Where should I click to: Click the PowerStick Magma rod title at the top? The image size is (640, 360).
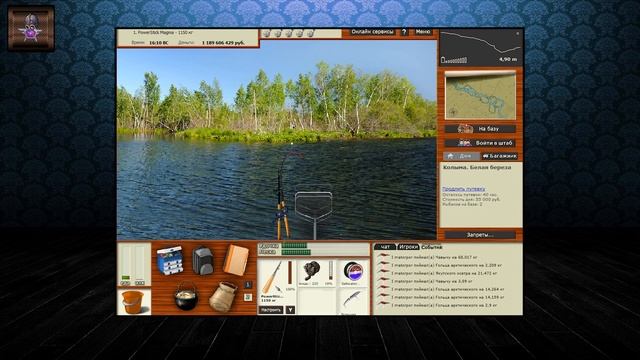tap(163, 32)
